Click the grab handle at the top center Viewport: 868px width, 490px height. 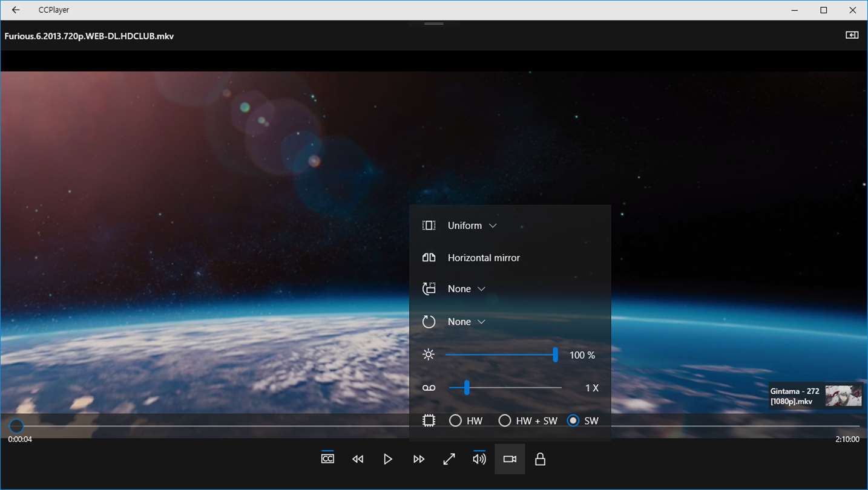(434, 24)
